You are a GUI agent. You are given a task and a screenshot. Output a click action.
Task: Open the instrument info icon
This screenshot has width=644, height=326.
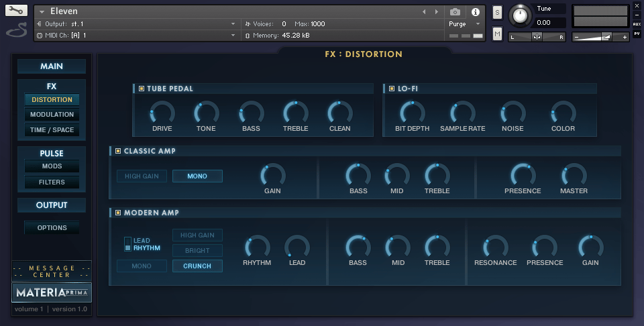[x=476, y=12]
